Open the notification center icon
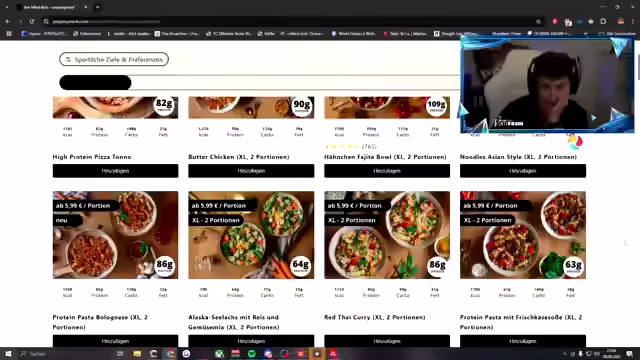 point(630,354)
